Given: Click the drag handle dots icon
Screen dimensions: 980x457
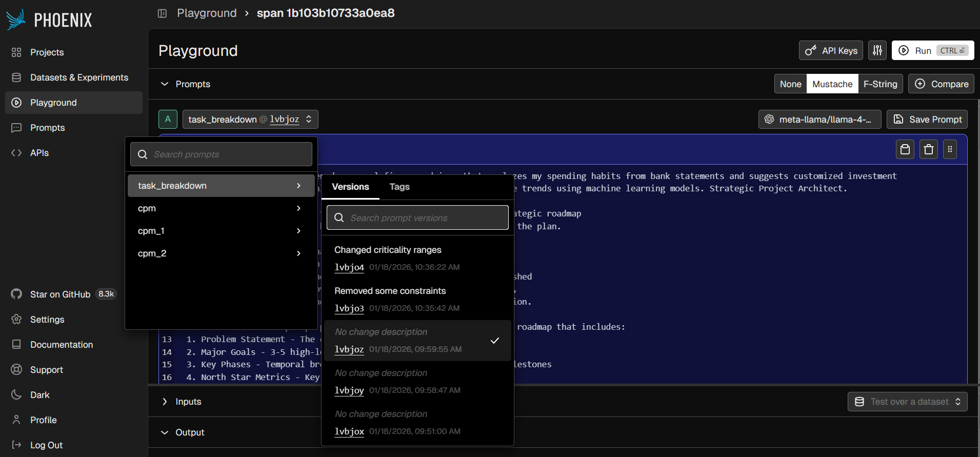Looking at the screenshot, I should [x=950, y=149].
